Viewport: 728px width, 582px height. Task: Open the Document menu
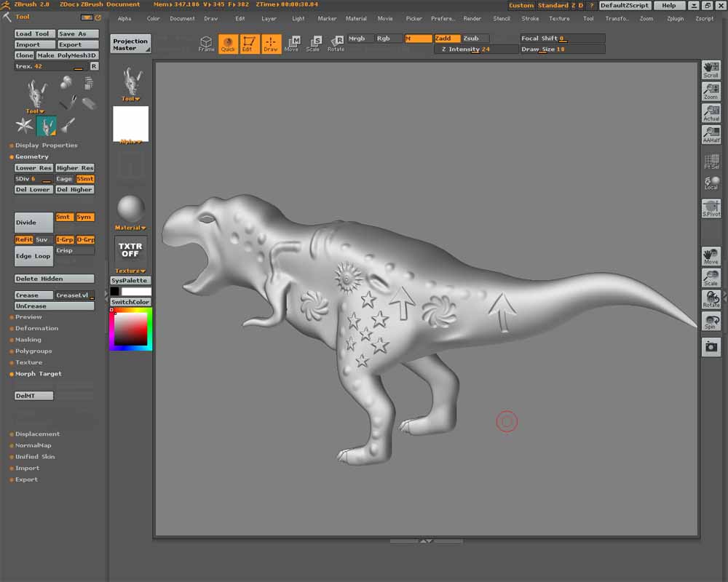click(x=182, y=19)
